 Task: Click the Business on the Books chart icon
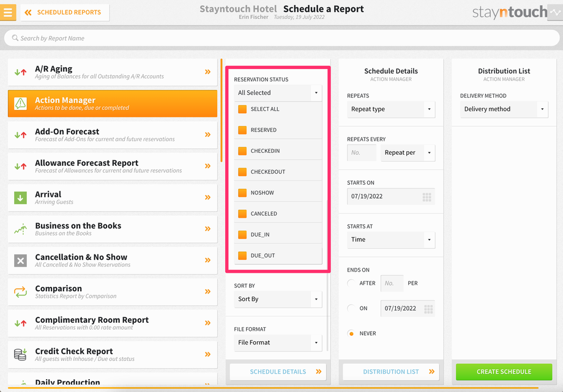[20, 229]
